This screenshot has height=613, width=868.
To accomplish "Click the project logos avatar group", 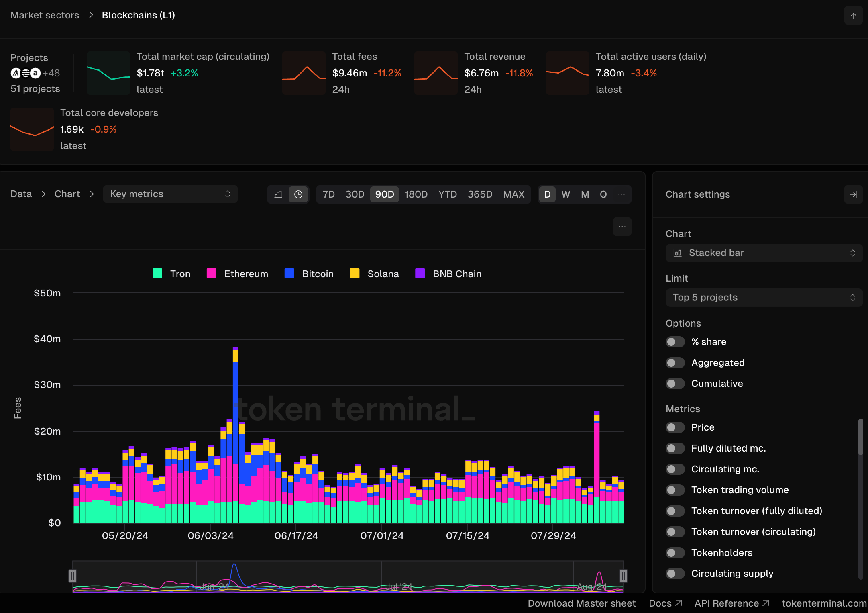I will 26,73.
